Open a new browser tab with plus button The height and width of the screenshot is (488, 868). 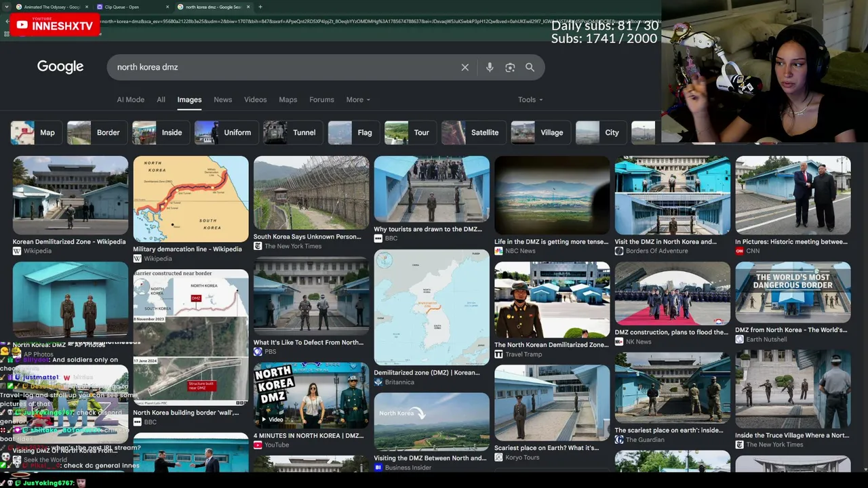pyautogui.click(x=260, y=7)
